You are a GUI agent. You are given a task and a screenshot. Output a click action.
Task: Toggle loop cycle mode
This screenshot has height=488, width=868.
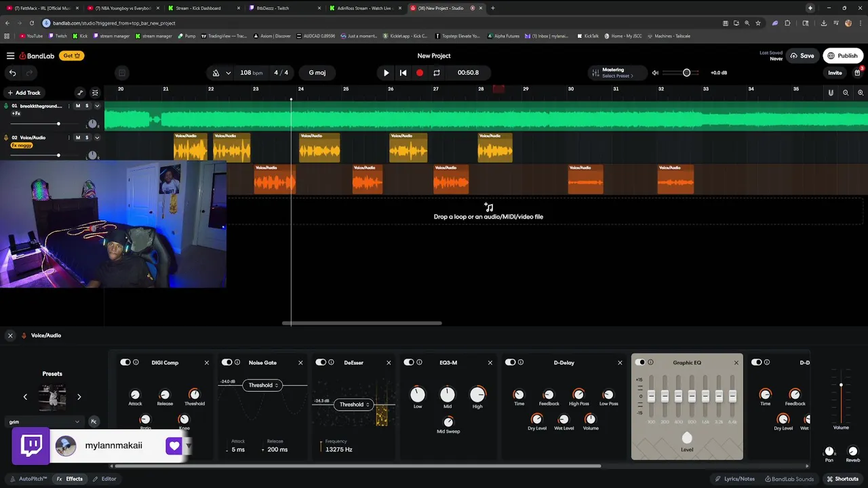point(437,73)
